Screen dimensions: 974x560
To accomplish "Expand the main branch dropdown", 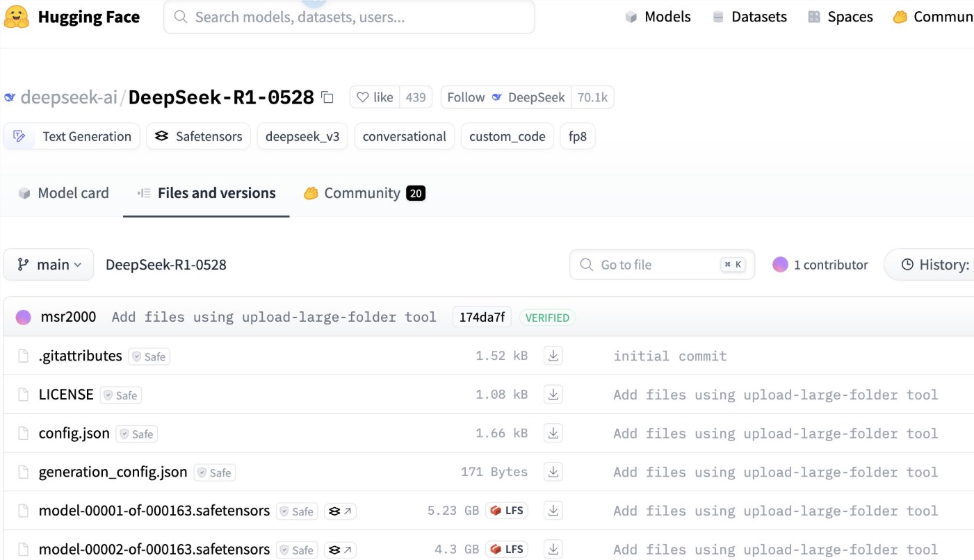I will 49,265.
